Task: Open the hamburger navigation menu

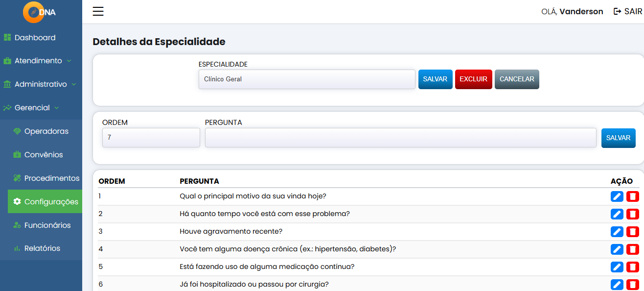Action: (x=98, y=11)
